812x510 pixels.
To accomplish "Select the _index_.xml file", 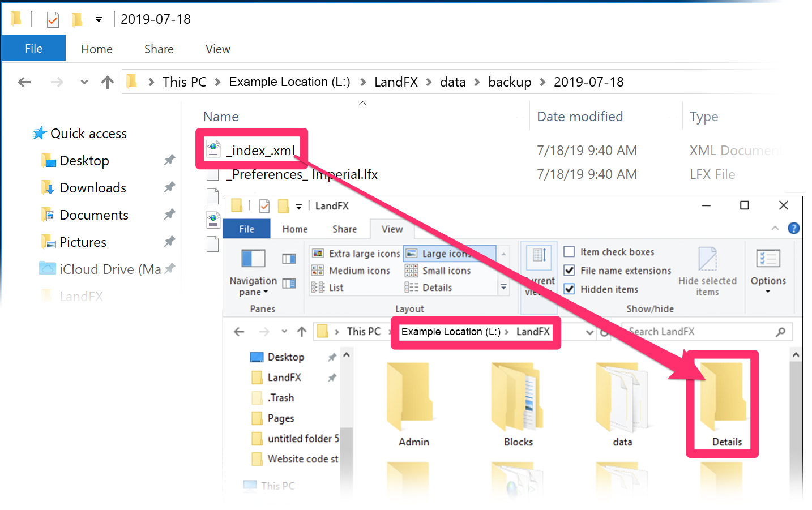I will [x=260, y=151].
